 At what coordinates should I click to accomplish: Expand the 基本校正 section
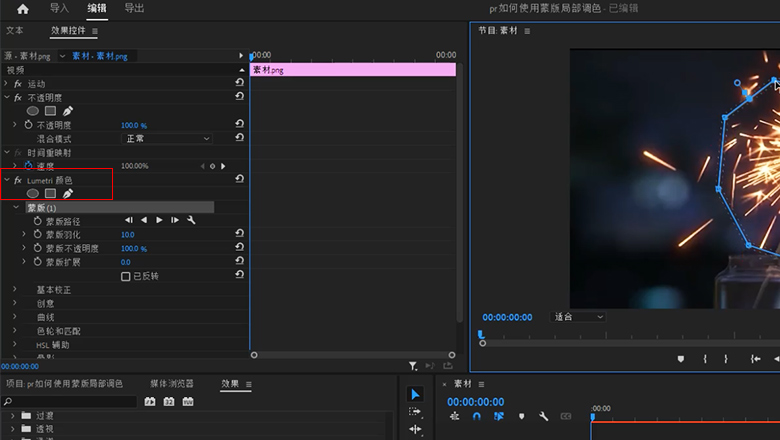click(14, 290)
